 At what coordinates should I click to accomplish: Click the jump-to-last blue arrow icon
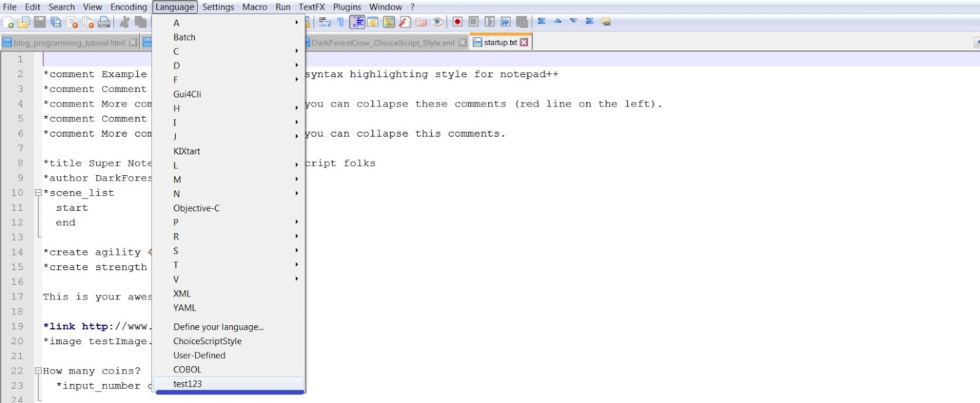point(590,21)
